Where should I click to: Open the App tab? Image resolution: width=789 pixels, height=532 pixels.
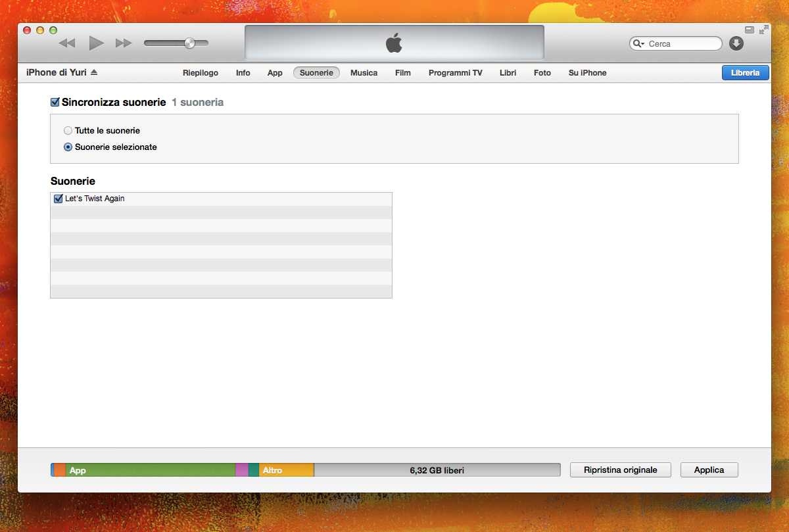[x=275, y=73]
